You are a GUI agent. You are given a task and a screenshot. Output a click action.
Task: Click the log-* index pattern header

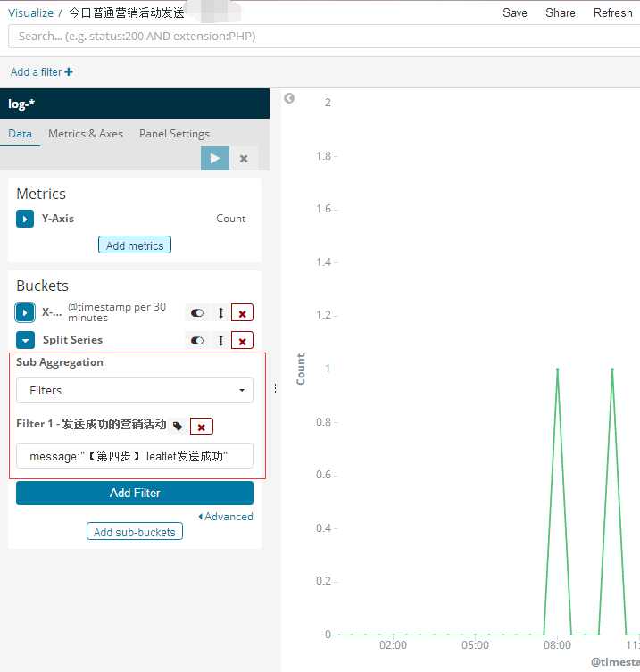tap(135, 104)
